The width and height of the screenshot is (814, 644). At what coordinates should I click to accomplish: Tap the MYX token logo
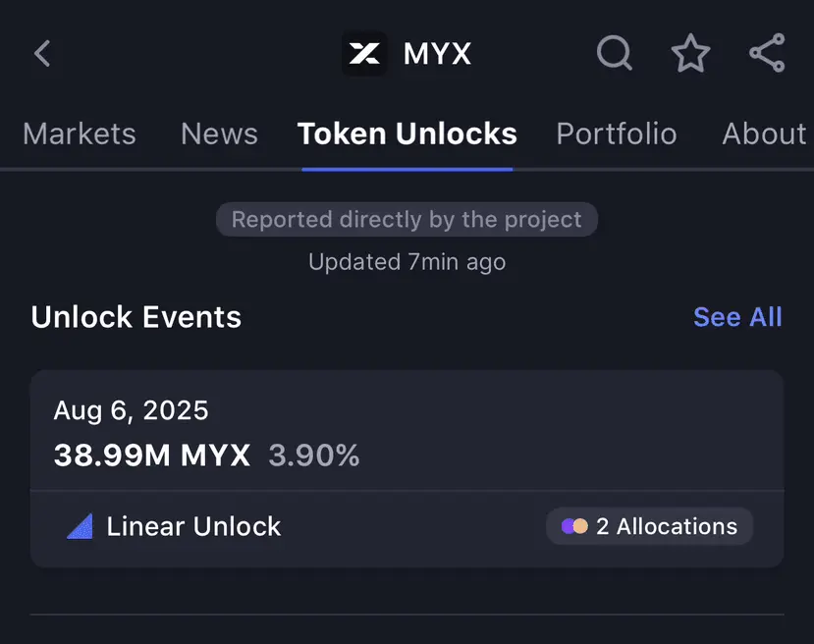pos(364,53)
